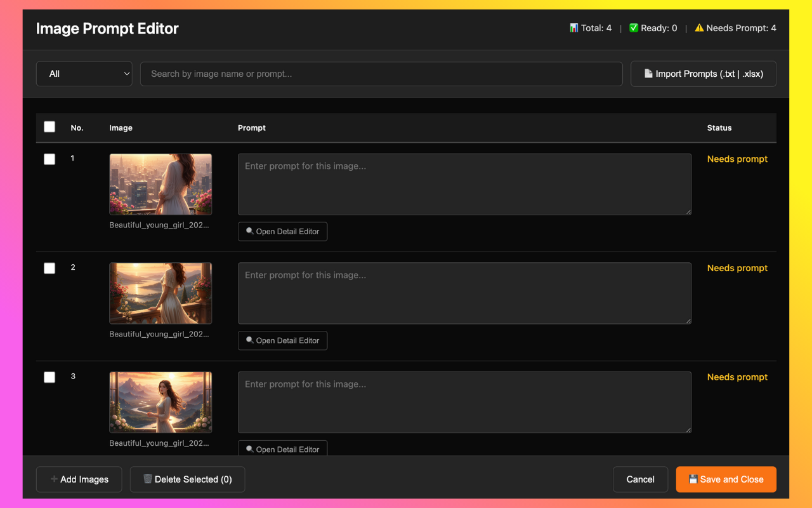Click the green checkmark icon beside Ready count
This screenshot has height=508, width=812.
[633, 28]
